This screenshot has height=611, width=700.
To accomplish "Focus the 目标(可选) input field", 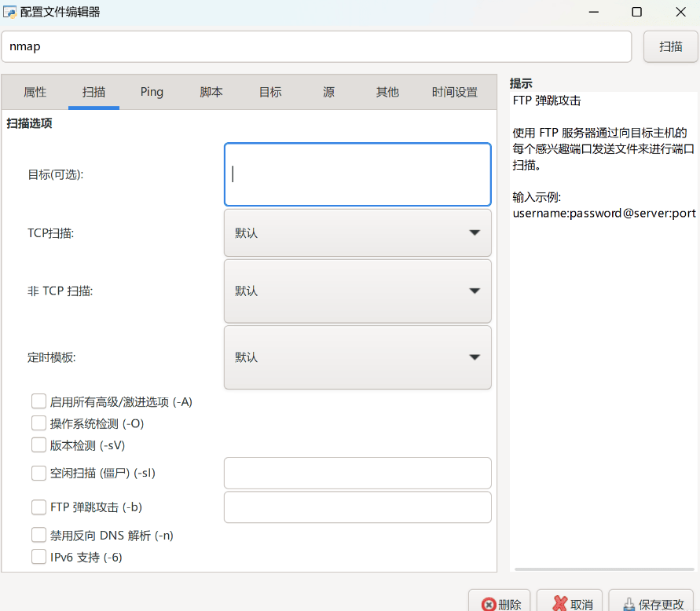I will click(x=357, y=174).
